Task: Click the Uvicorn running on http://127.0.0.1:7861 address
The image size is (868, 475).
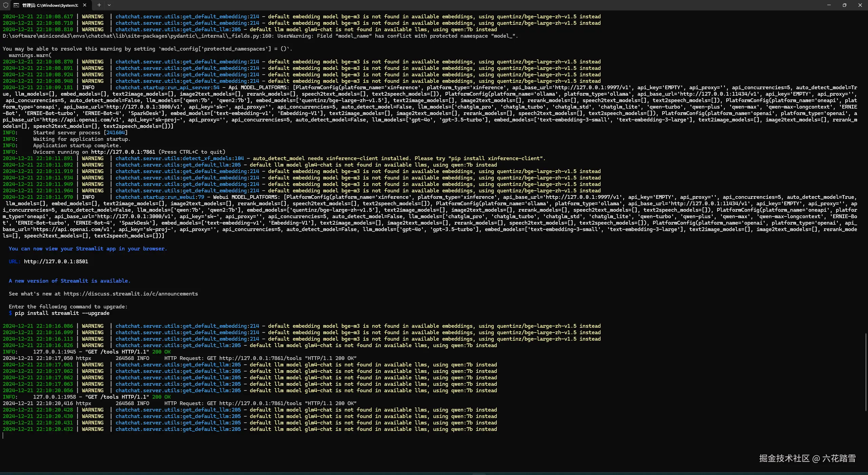Action: pyautogui.click(x=123, y=152)
